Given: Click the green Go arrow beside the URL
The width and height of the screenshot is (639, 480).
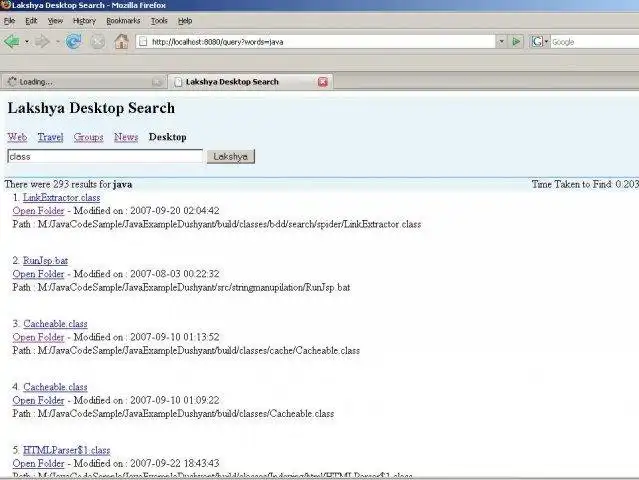Looking at the screenshot, I should (x=516, y=42).
